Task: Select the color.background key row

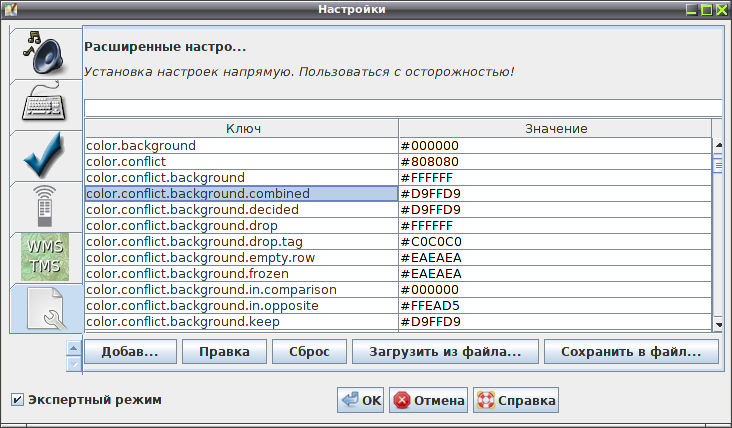Action: pos(241,146)
